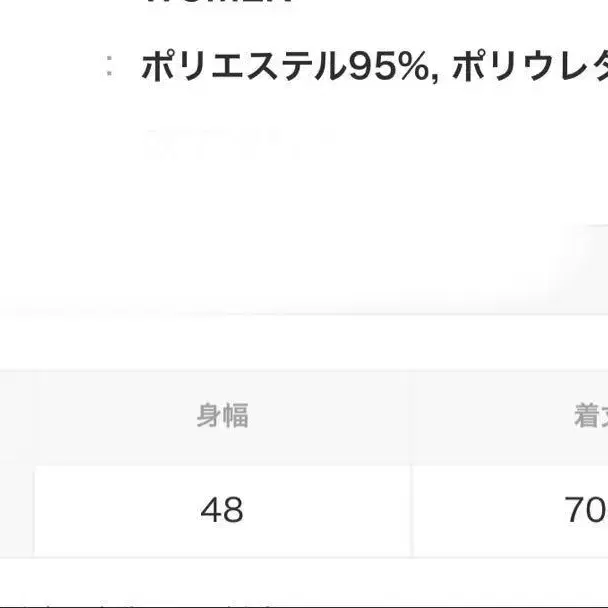Select the 48 measurement cell
The width and height of the screenshot is (608, 608).
pyautogui.click(x=222, y=511)
